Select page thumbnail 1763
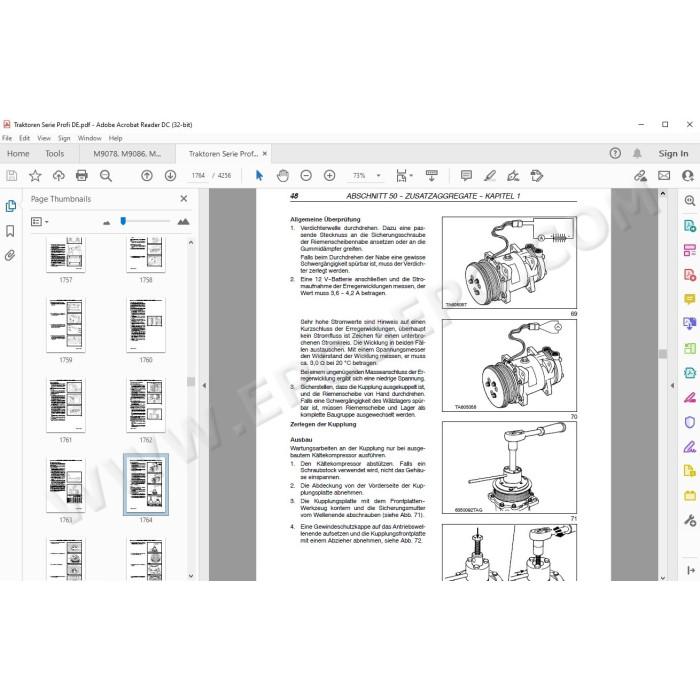Screen dimensions: 700x700 66,485
